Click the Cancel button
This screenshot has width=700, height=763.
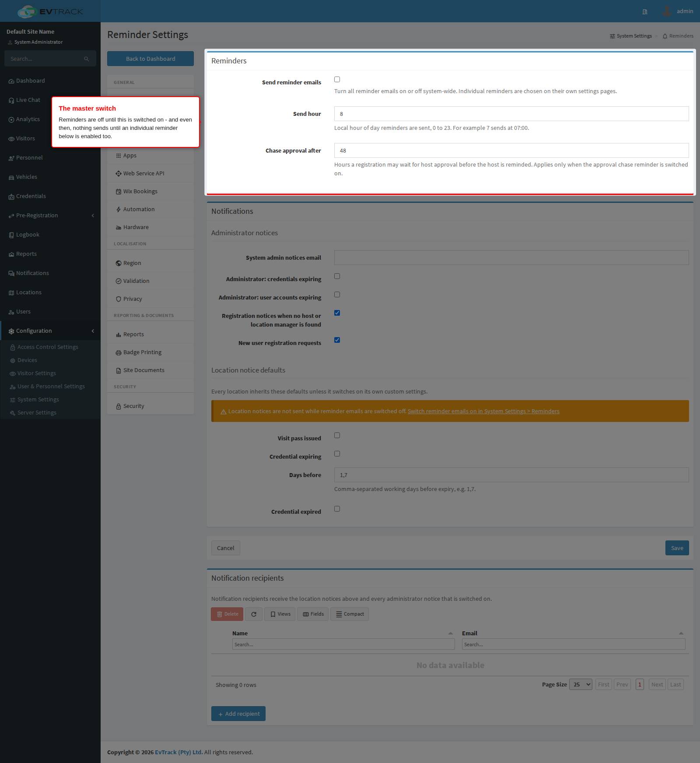click(x=226, y=548)
